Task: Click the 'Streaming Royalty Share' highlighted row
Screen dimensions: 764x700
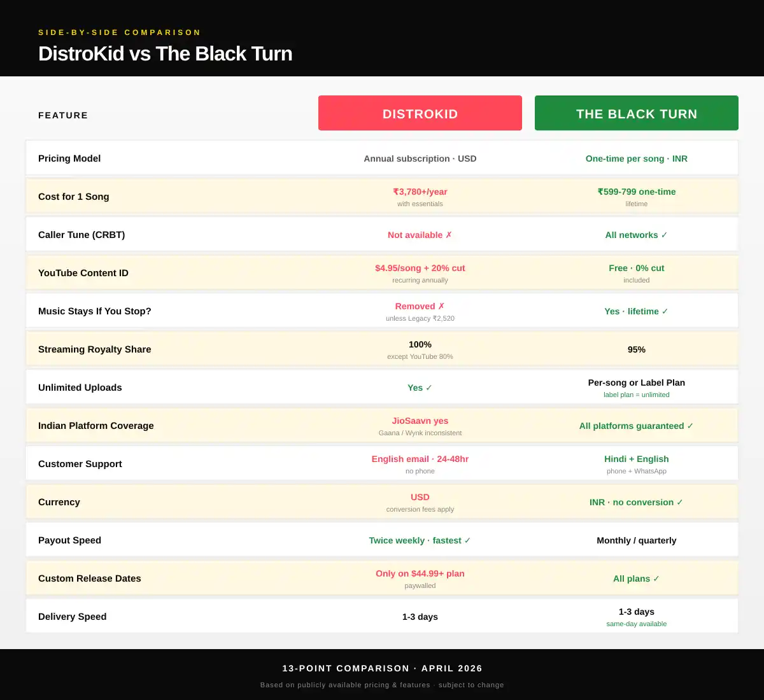Action: click(x=94, y=349)
